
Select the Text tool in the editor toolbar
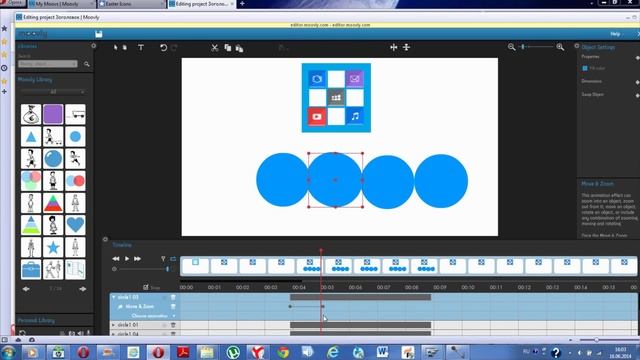coord(141,48)
